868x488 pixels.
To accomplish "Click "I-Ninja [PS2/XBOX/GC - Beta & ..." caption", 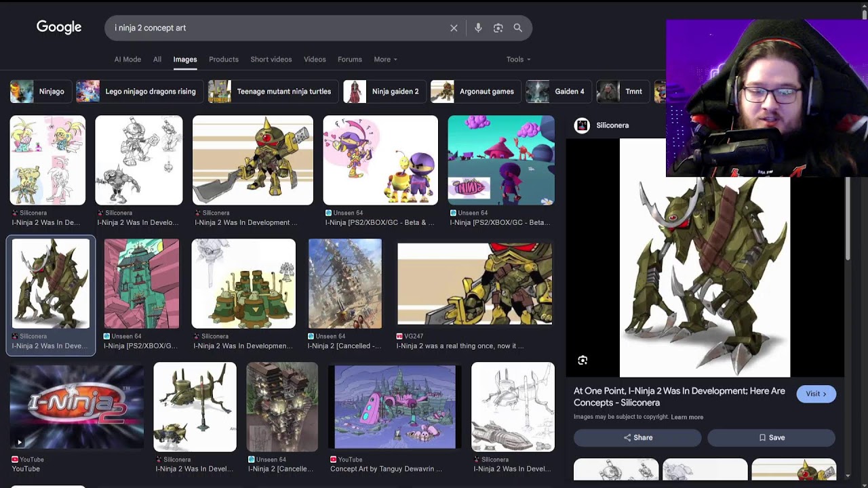I will 380,222.
